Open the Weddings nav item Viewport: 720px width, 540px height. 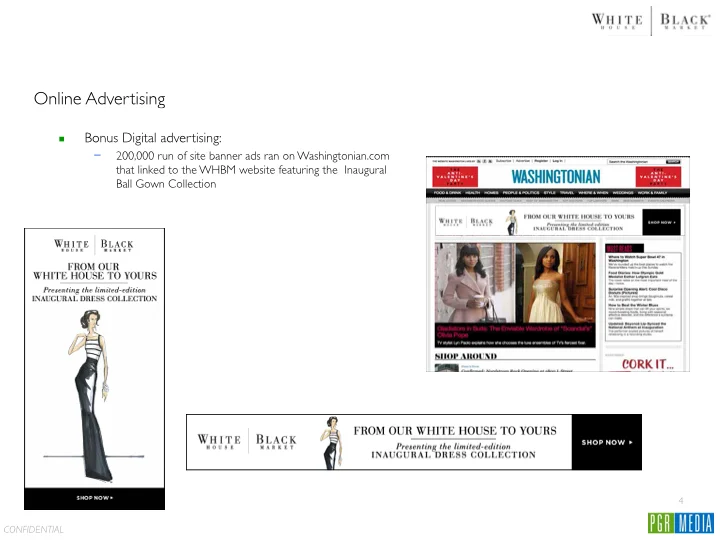tap(623, 193)
